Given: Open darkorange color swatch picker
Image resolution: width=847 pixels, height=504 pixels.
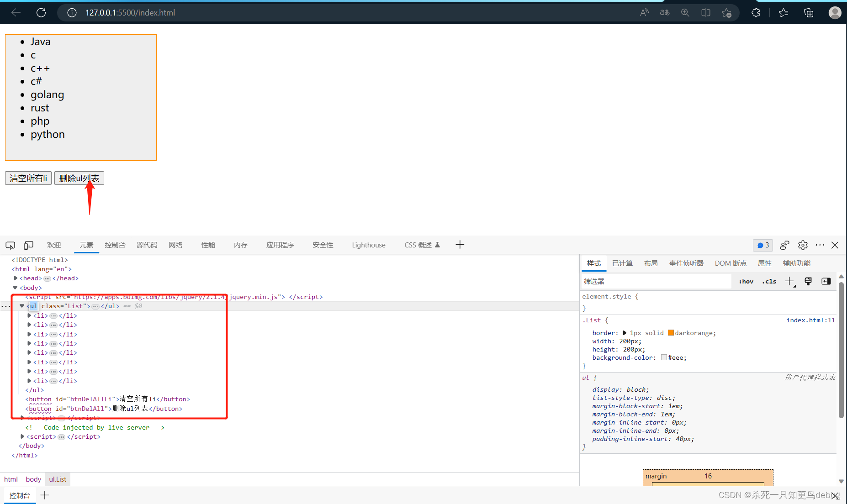Looking at the screenshot, I should tap(671, 333).
